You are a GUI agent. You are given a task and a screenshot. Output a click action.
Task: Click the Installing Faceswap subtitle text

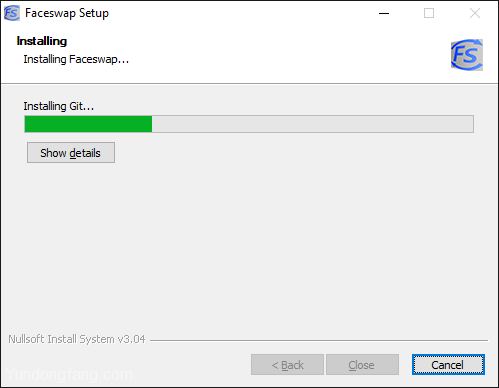[76, 59]
